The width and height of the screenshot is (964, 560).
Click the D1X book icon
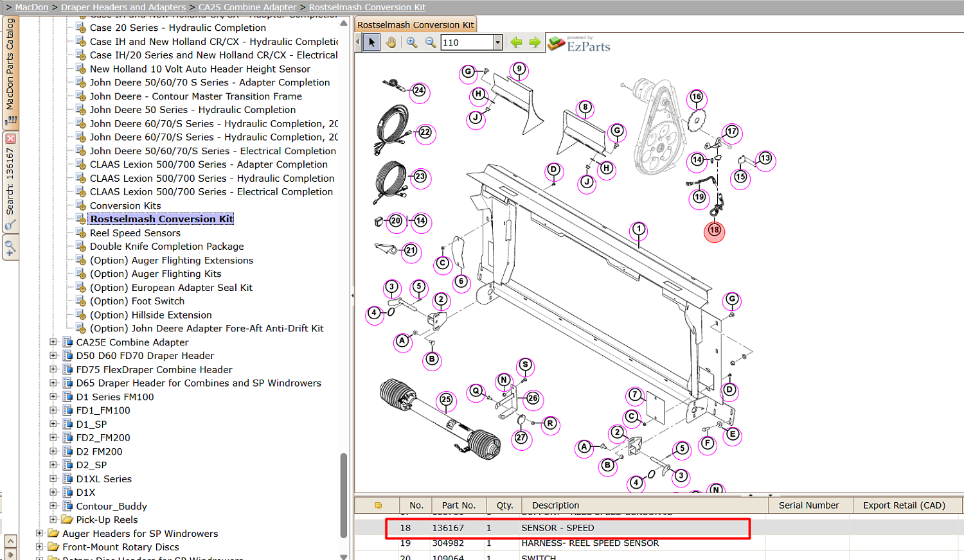67,492
